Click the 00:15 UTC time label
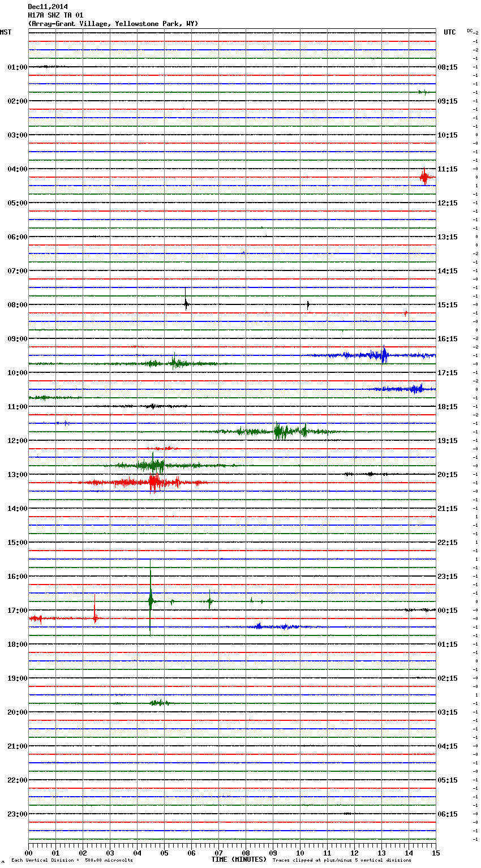481x868 pixels. [x=448, y=611]
